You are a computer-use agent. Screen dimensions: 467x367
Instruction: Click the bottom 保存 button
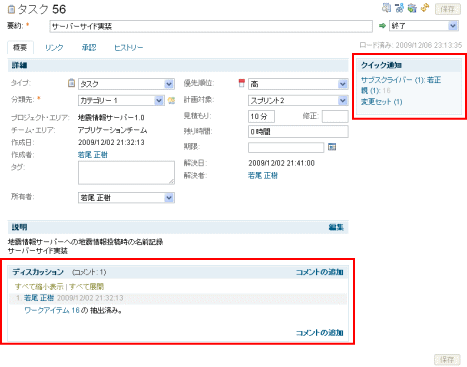click(447, 360)
